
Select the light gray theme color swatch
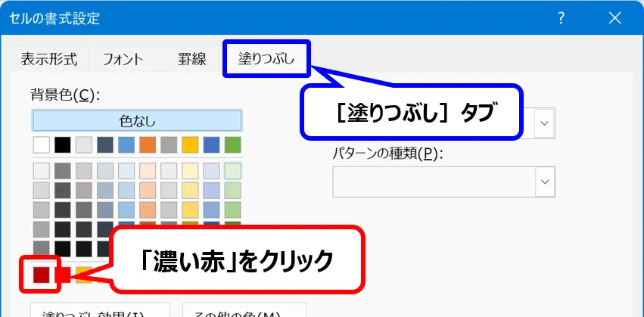point(84,145)
